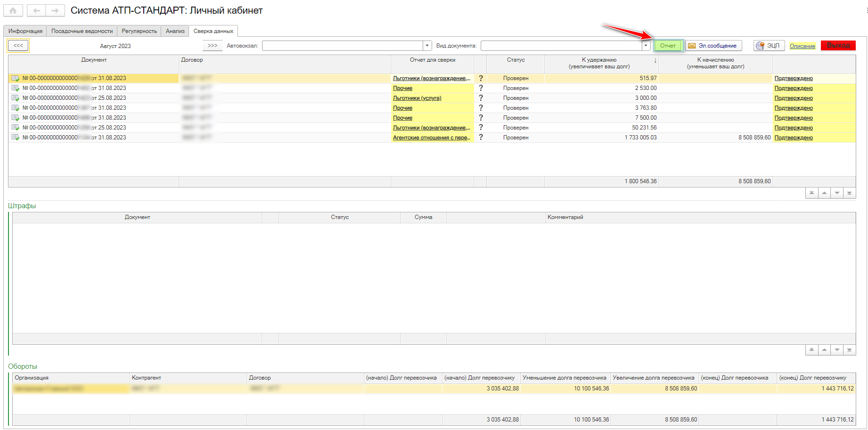Screen dimensions: 868x430
Task: Click the Эл.сообщение envelope button
Action: pos(713,46)
